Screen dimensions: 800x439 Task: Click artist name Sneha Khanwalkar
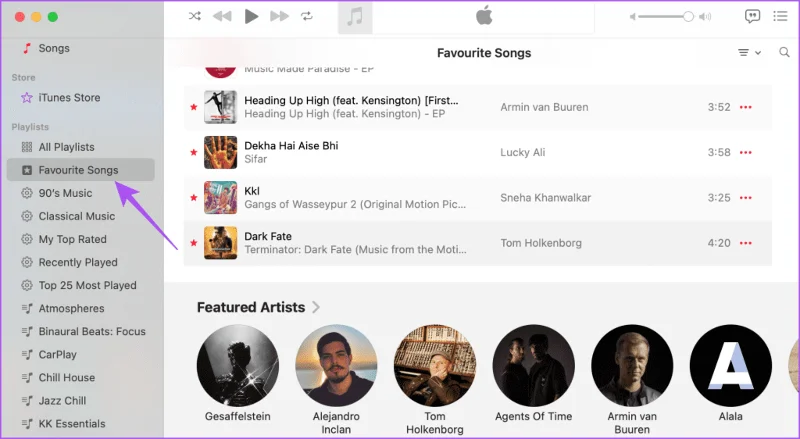point(545,198)
